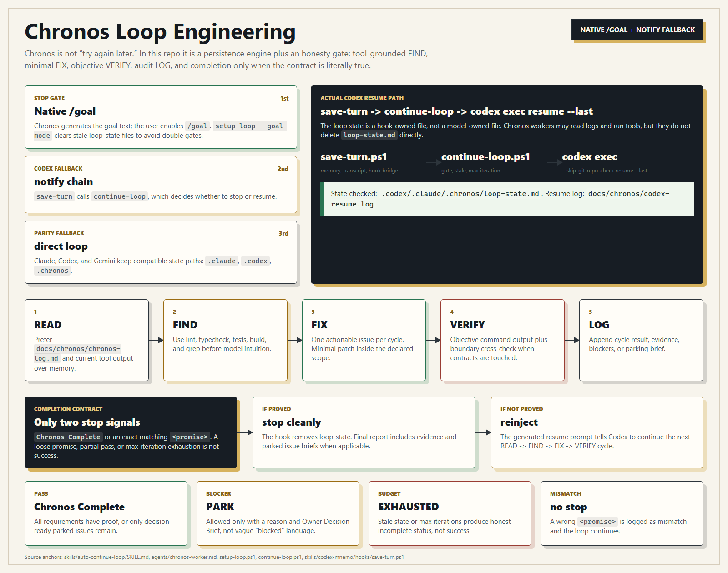Click the loop-state.md code chip
This screenshot has height=573, width=728.
[x=369, y=135]
